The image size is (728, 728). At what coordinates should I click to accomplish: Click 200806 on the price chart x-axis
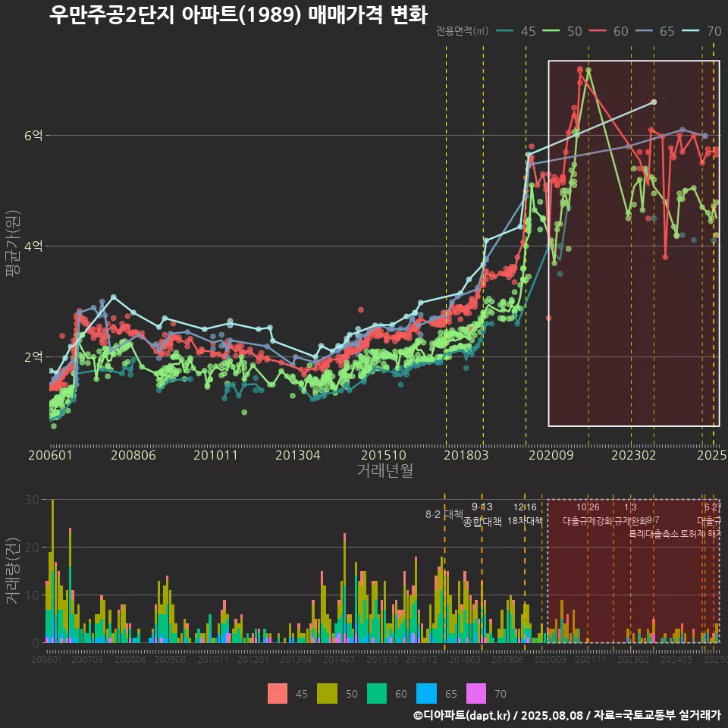pyautogui.click(x=133, y=455)
